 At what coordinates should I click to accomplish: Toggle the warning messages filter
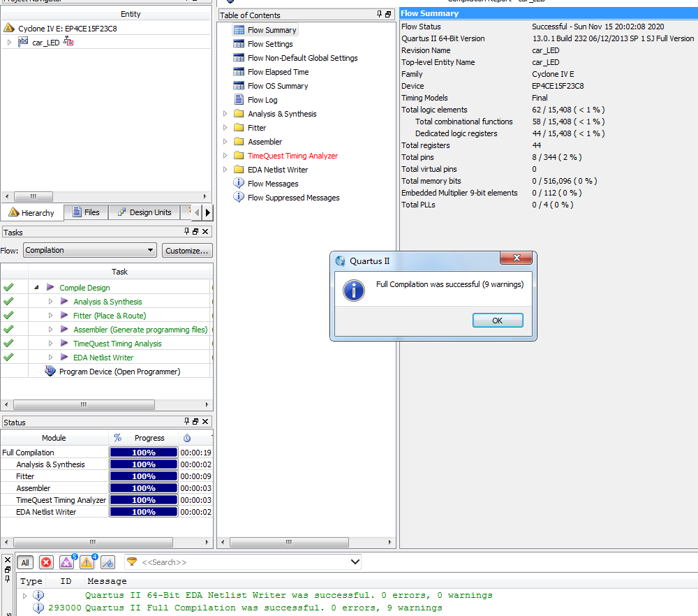[87, 562]
